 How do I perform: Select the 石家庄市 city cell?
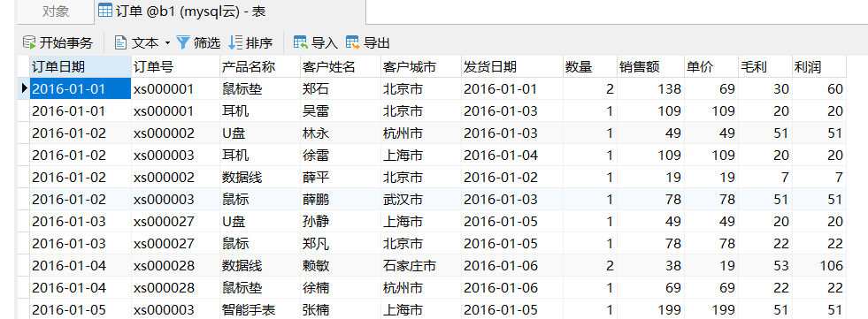pos(421,266)
